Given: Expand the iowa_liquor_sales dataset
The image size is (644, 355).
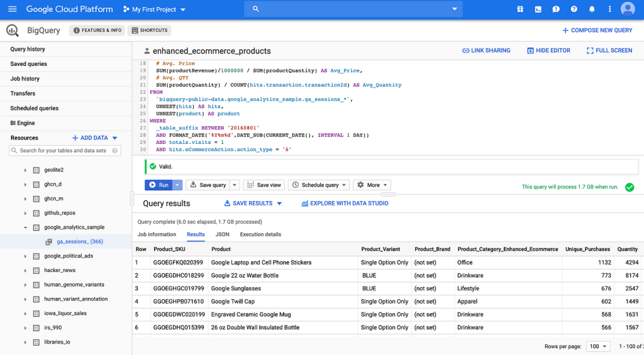Looking at the screenshot, I should point(25,314).
